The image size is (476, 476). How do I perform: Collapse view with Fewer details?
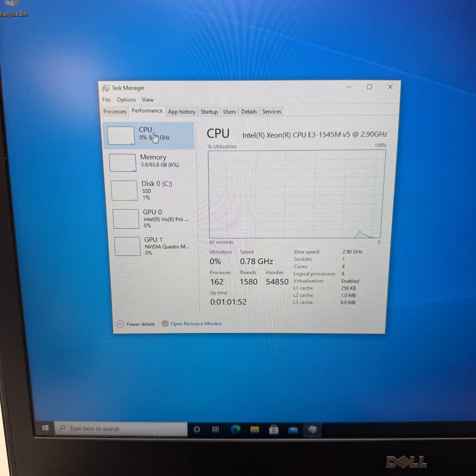coord(136,324)
